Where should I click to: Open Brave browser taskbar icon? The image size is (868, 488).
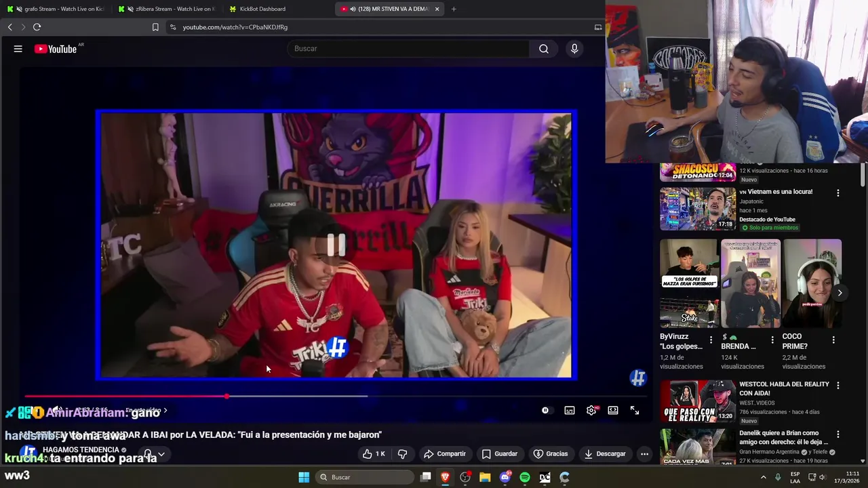(446, 477)
